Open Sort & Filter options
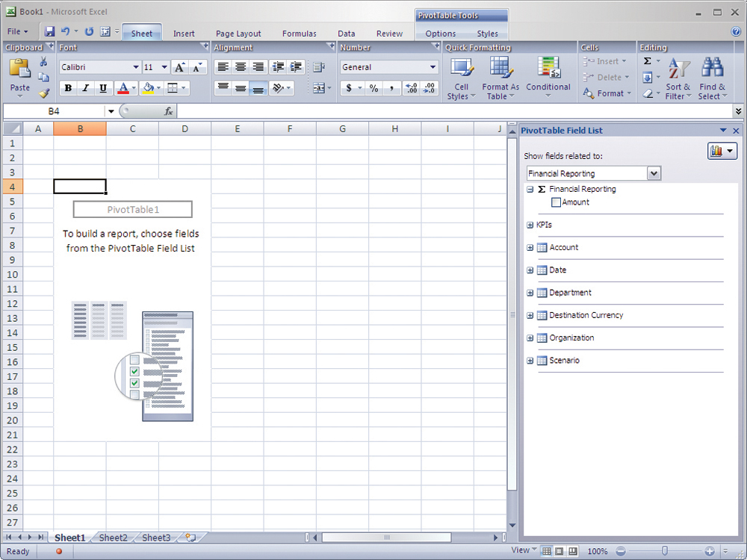 [x=678, y=78]
